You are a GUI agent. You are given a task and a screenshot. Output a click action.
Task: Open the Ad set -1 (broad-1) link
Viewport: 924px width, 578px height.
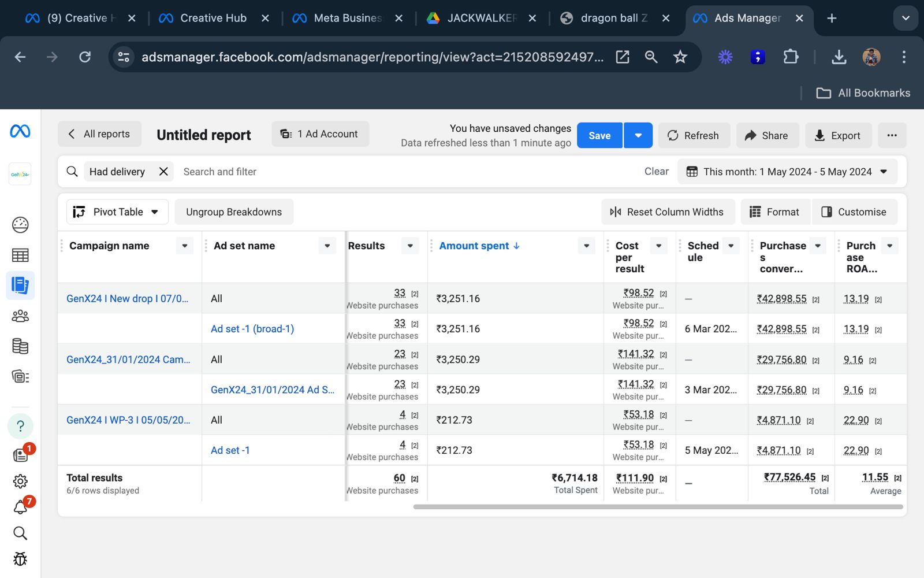click(252, 329)
